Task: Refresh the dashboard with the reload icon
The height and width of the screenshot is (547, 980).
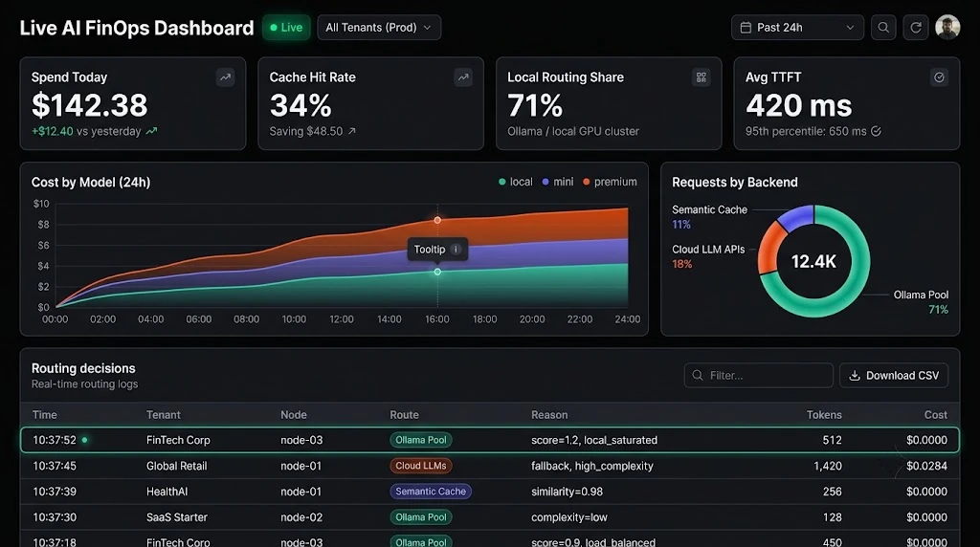Action: pos(916,28)
